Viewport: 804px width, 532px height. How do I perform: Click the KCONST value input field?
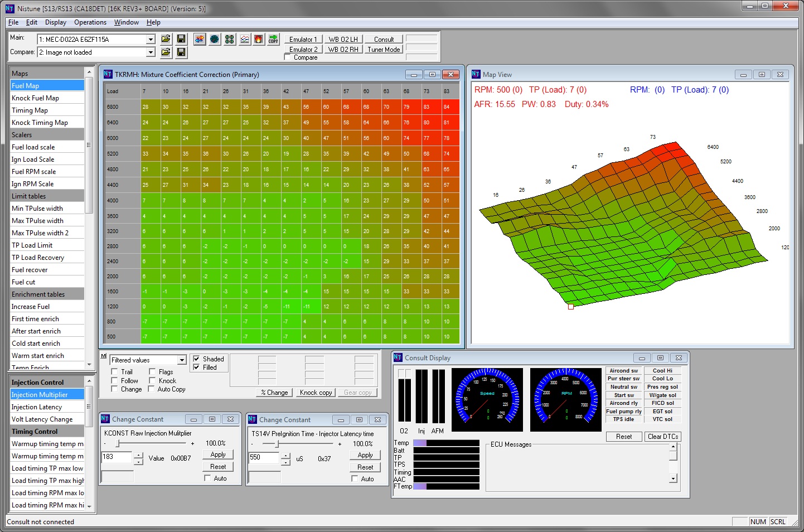tap(117, 457)
